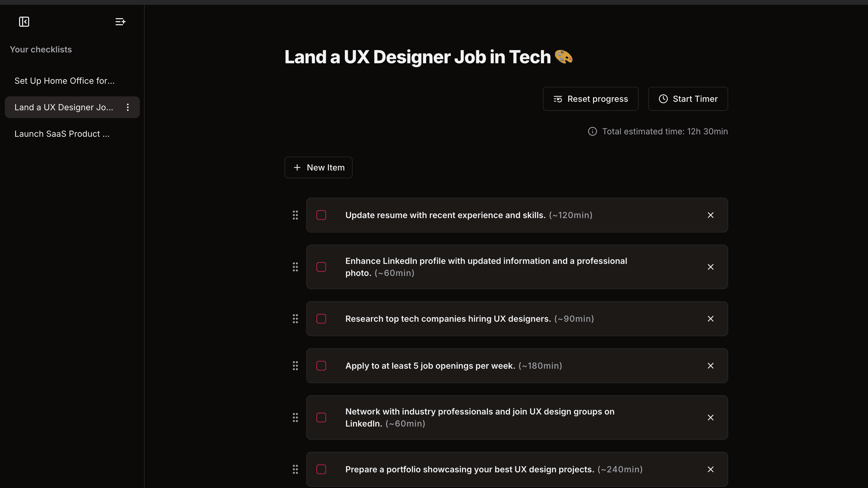Toggle checkbox on Enhance LinkedIn profile task

[321, 266]
